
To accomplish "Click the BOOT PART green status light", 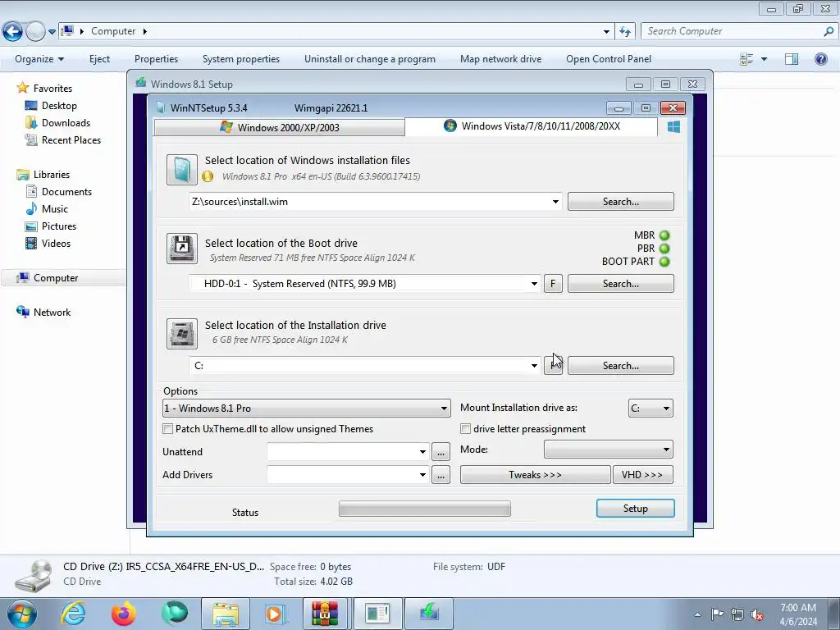I will [x=664, y=262].
